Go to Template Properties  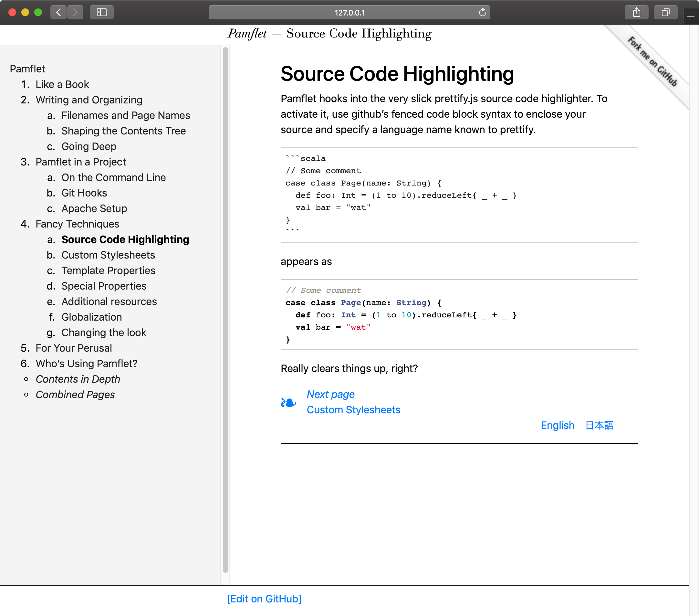(x=109, y=271)
